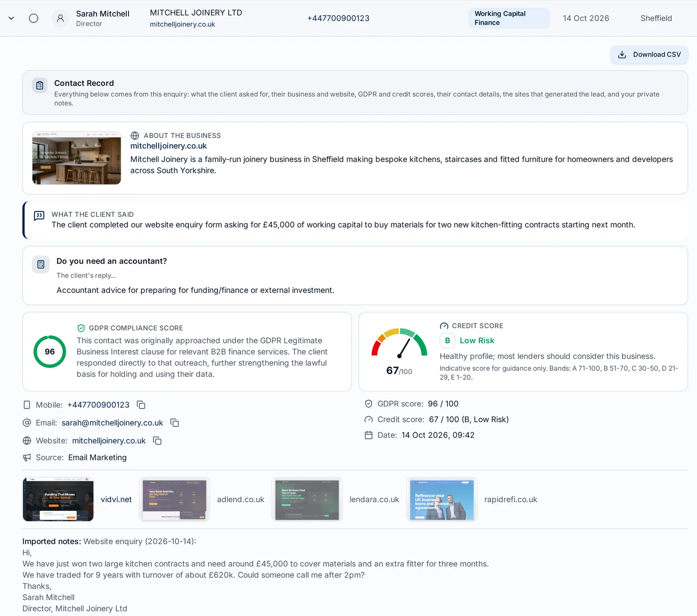
Task: Click the at-sign icon beside Email
Action: 27,423
